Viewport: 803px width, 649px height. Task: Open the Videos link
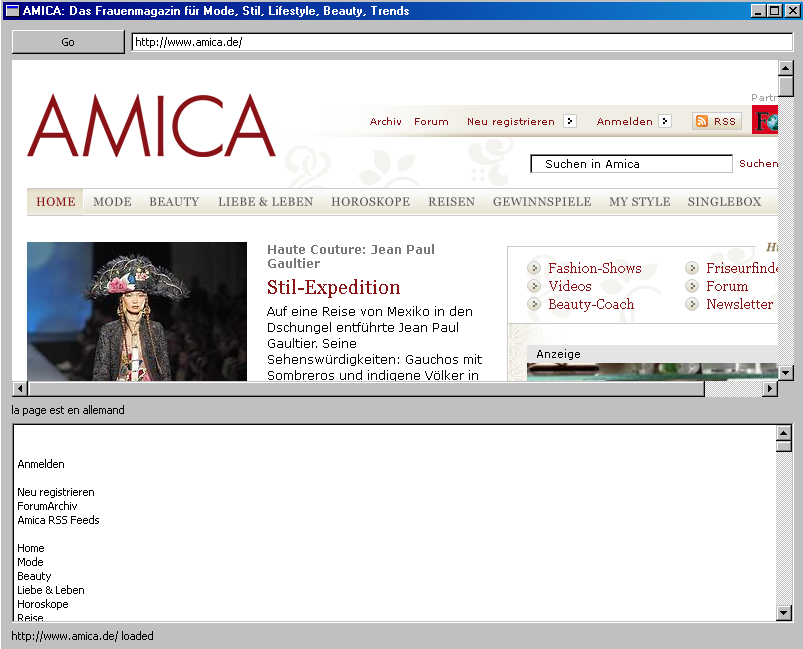(569, 286)
